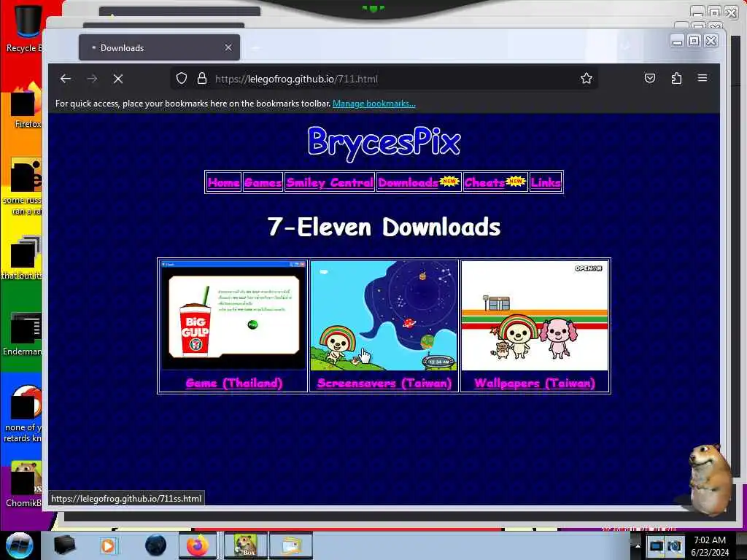Bookmark this page with the star icon

point(587,78)
